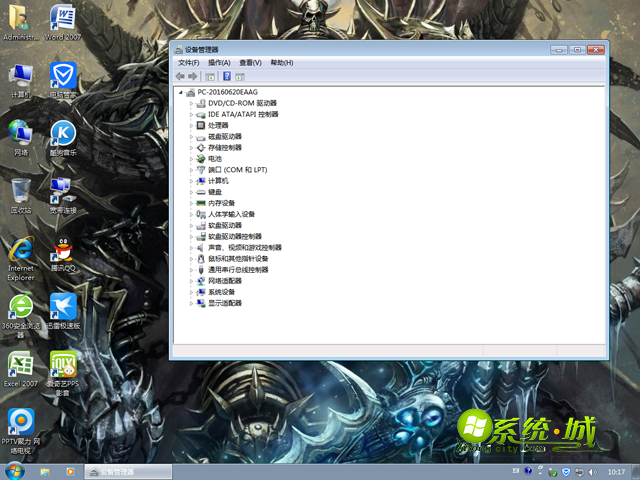Open help via the blue question mark toolbar icon
Screen dimensions: 640x480
point(227,76)
